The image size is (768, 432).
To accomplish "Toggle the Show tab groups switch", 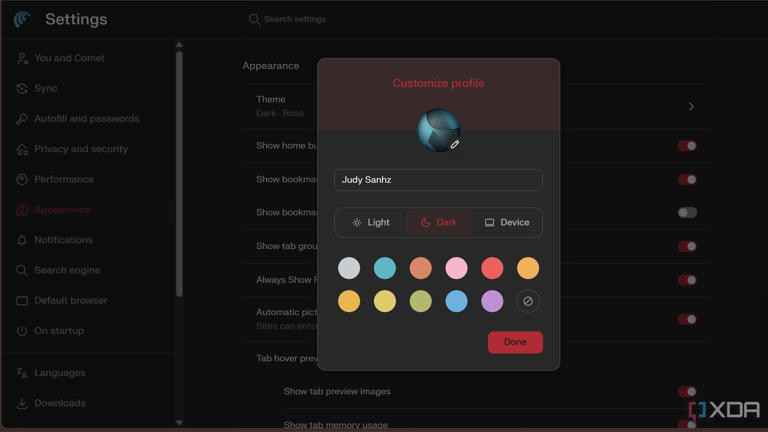I will [687, 246].
